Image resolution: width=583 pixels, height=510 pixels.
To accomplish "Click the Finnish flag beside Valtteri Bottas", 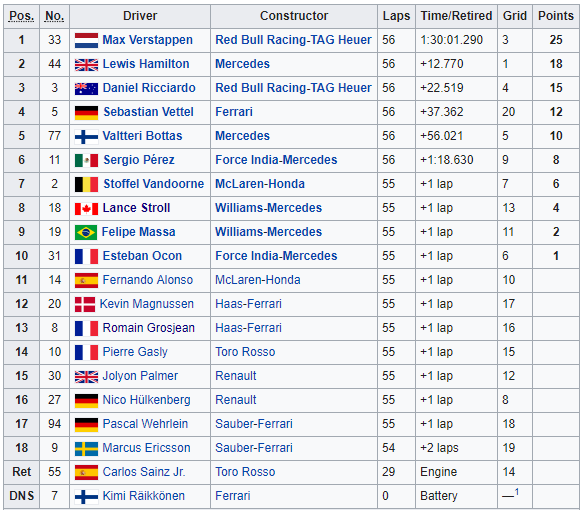I will [x=86, y=136].
